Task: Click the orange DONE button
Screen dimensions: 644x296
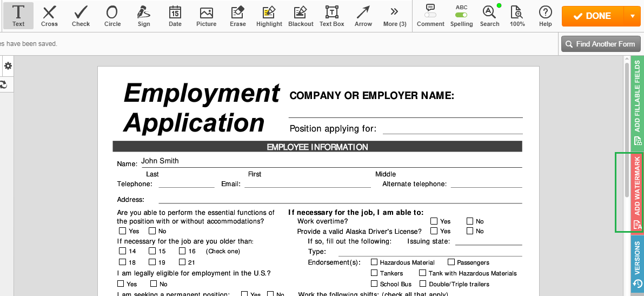Action: (x=593, y=16)
